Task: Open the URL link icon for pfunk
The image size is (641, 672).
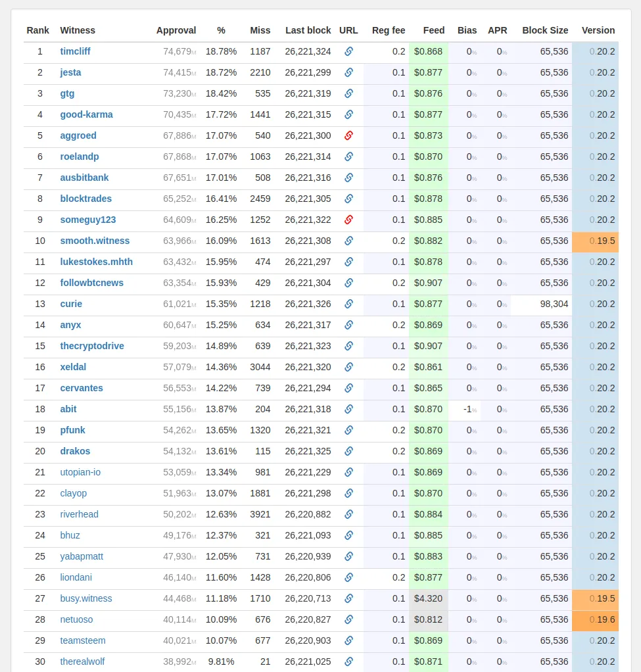Action: click(349, 430)
